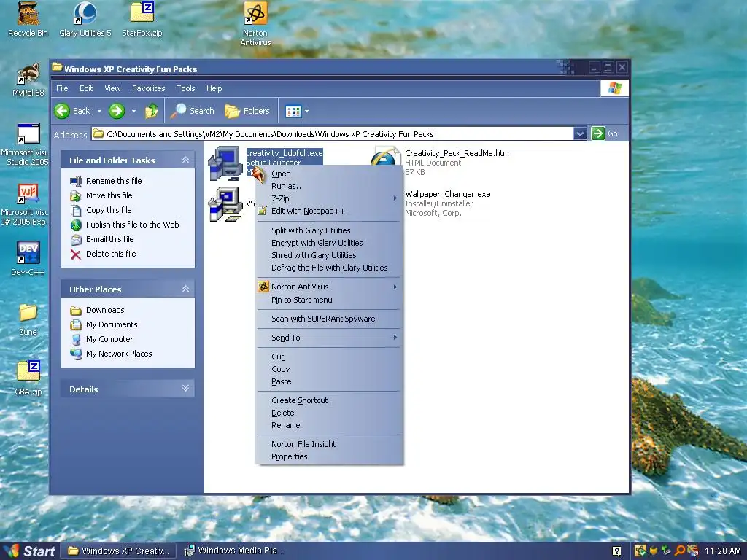Open the View menu
Image resolution: width=747 pixels, height=560 pixels.
click(112, 88)
